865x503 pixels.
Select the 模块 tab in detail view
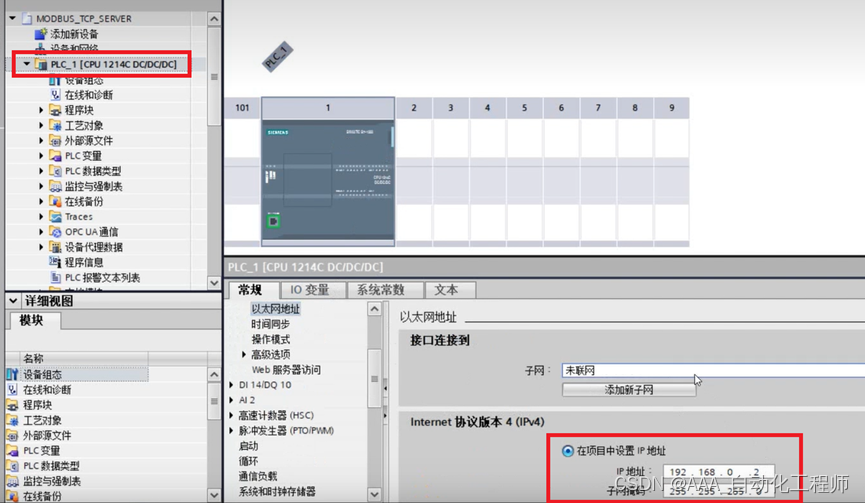tap(34, 320)
